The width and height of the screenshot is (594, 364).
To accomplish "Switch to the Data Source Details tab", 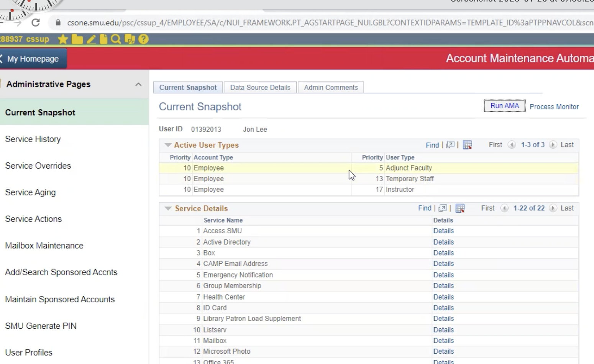I will tap(260, 87).
